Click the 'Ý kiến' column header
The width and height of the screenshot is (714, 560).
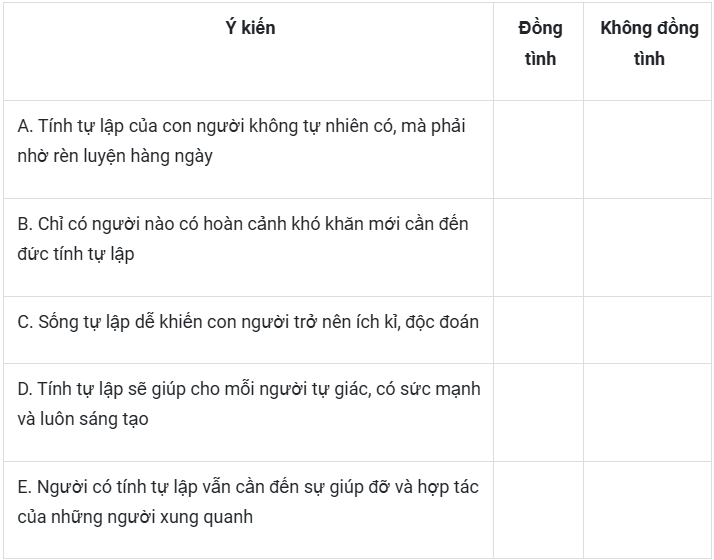[x=250, y=28]
